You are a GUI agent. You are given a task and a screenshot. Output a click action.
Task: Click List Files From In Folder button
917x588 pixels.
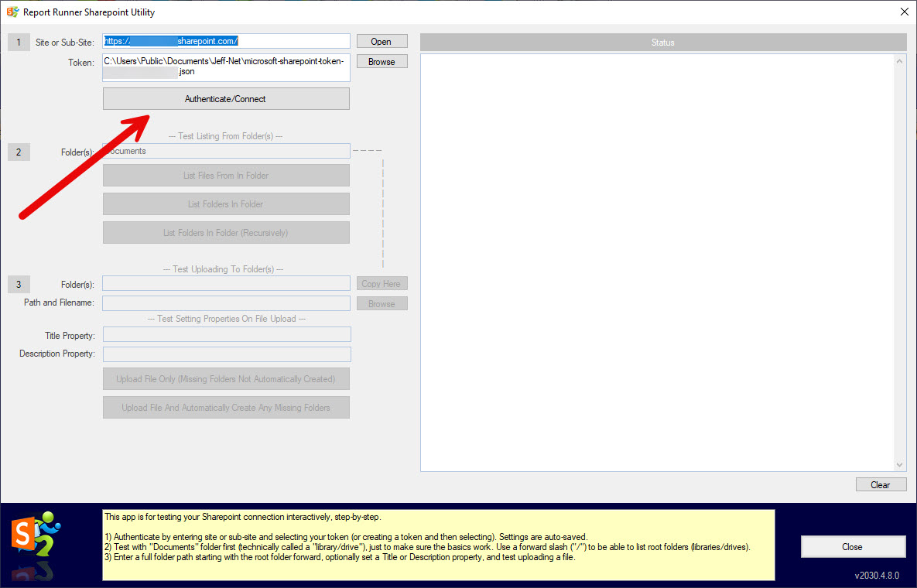click(226, 176)
